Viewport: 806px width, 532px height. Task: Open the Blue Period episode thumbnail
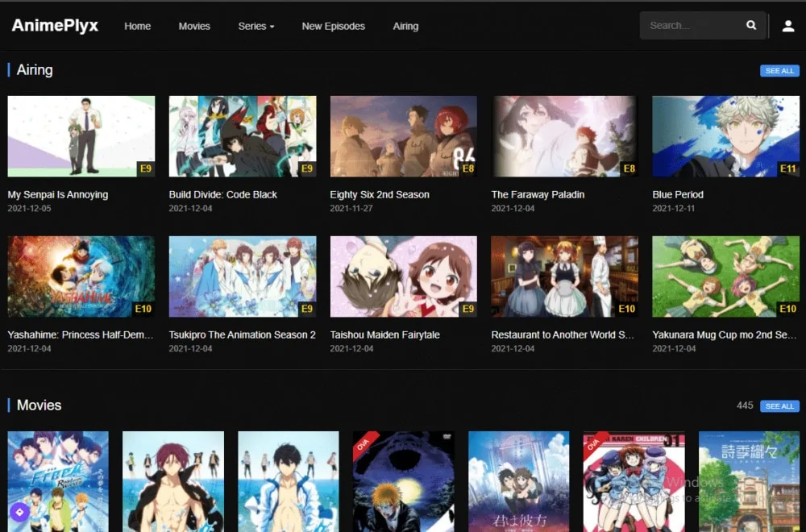pos(725,135)
